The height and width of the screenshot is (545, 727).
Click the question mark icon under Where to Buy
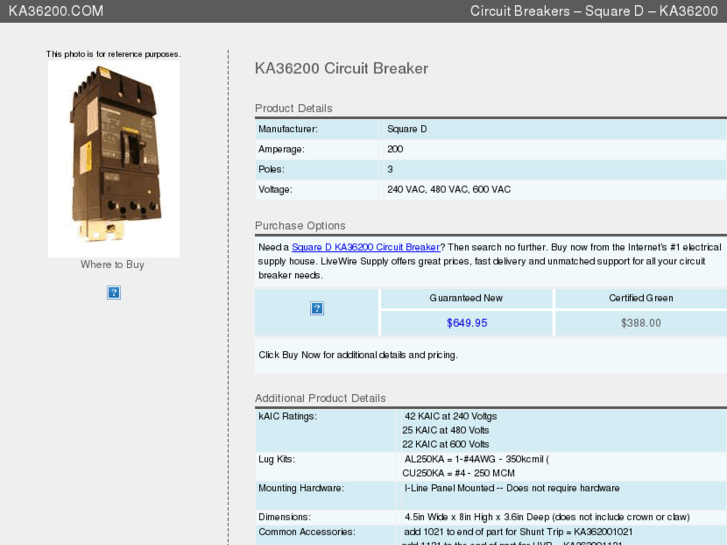114,293
